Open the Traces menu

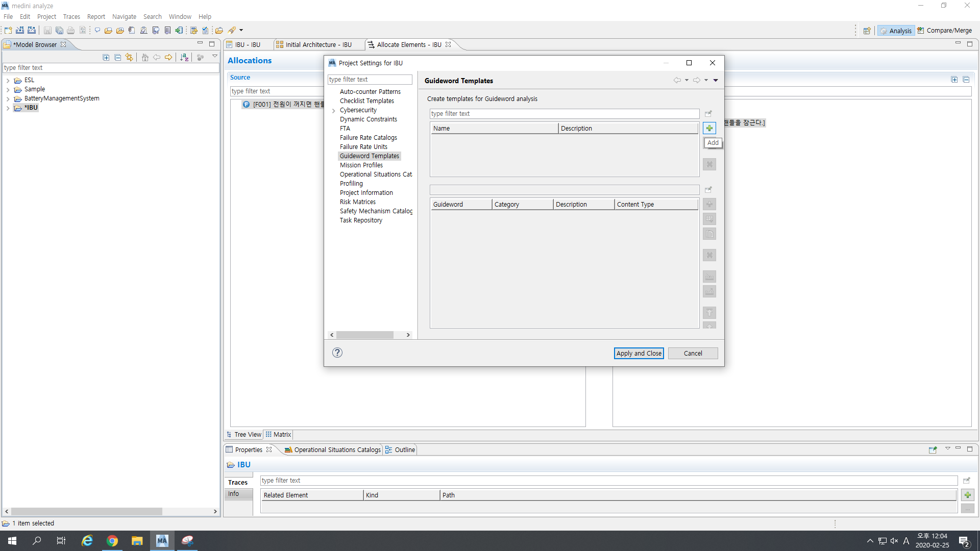[71, 17]
